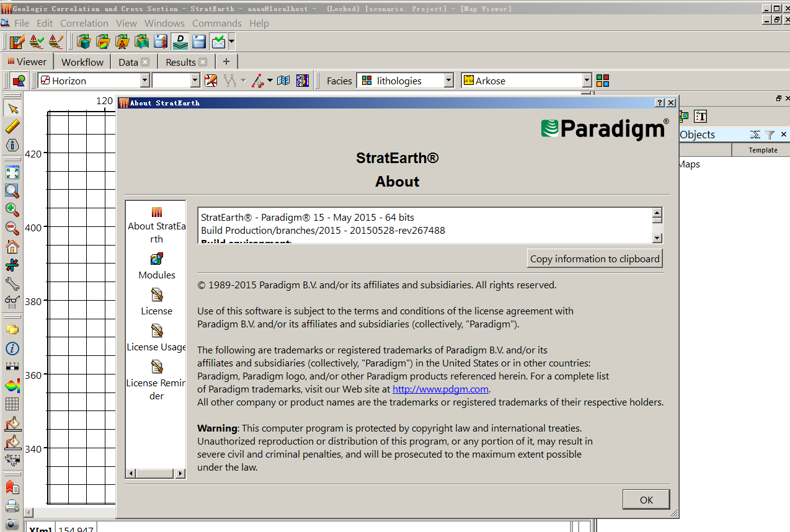Add a new tab with the plus button
The width and height of the screenshot is (790, 532).
click(x=226, y=61)
